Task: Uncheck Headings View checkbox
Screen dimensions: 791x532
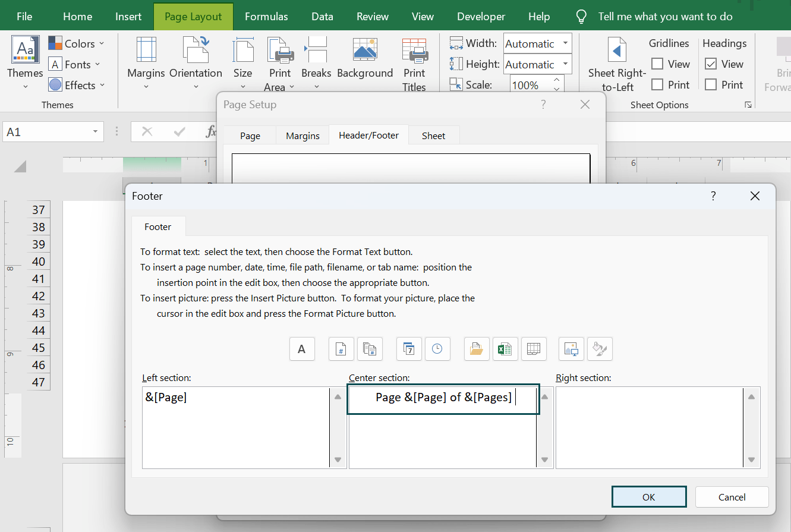Action: (711, 64)
